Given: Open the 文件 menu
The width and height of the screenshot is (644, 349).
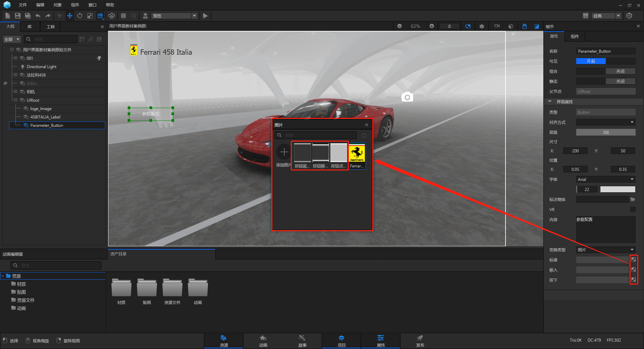Looking at the screenshot, I should [23, 5].
